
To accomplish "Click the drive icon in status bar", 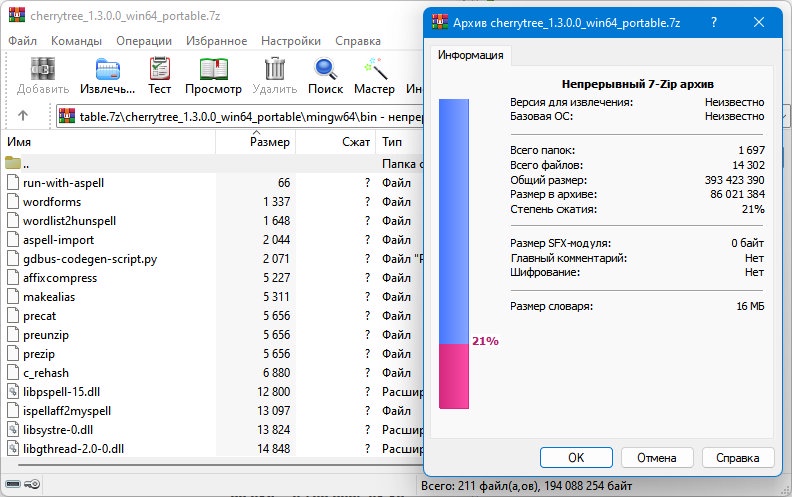I will [x=13, y=484].
